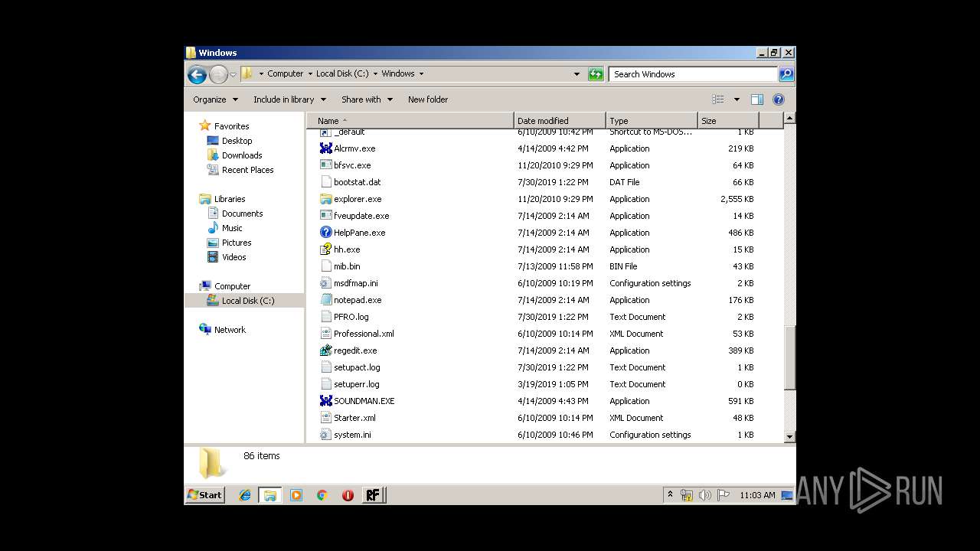980x551 pixels.
Task: Click the volume icon in system tray
Action: [704, 495]
